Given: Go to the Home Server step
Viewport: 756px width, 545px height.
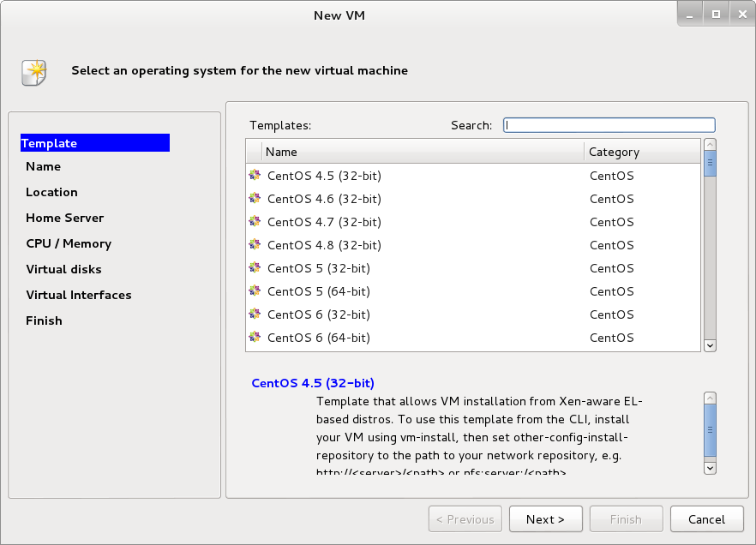Looking at the screenshot, I should coord(64,218).
